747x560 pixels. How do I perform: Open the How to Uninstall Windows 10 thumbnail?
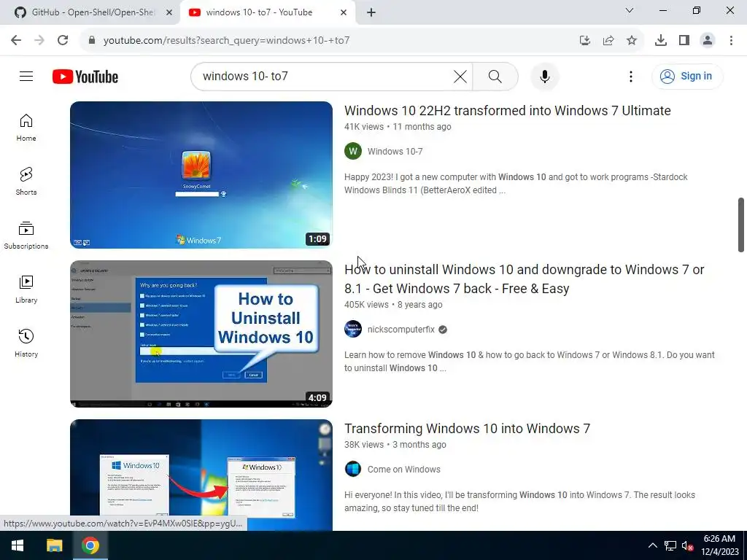201,334
